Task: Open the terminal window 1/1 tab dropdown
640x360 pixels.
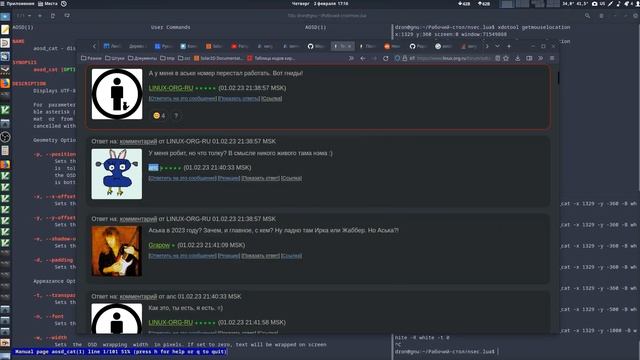Action: [24, 16]
